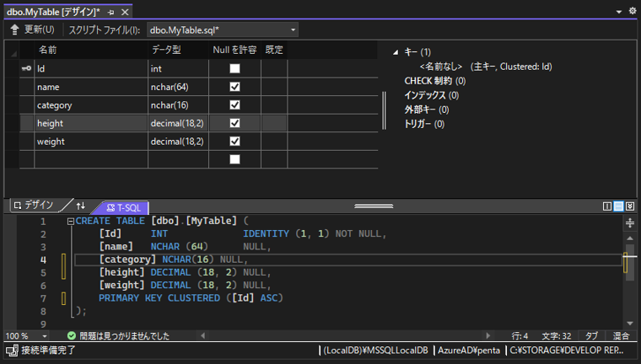This screenshot has width=641, height=364.
Task: Swap panes with up-down arrows icon
Action: [x=80, y=206]
